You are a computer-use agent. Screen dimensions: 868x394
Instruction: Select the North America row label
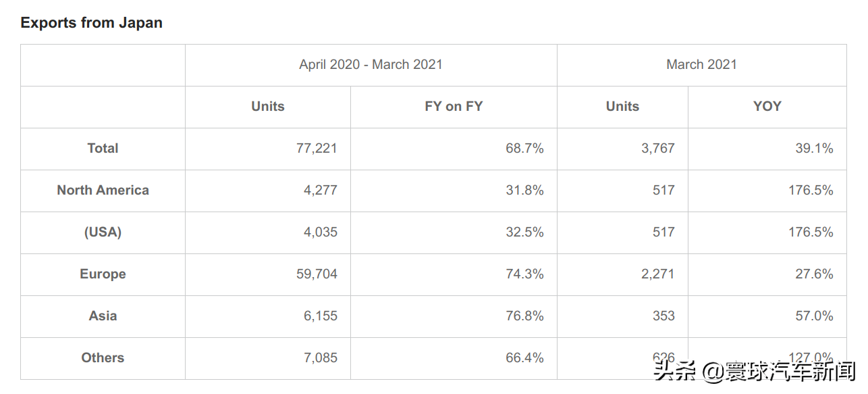(x=103, y=191)
